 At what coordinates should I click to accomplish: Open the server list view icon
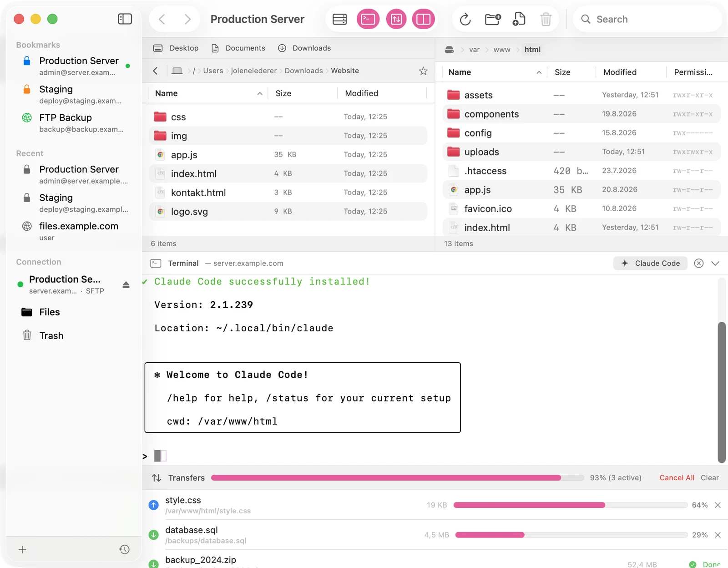(x=340, y=19)
